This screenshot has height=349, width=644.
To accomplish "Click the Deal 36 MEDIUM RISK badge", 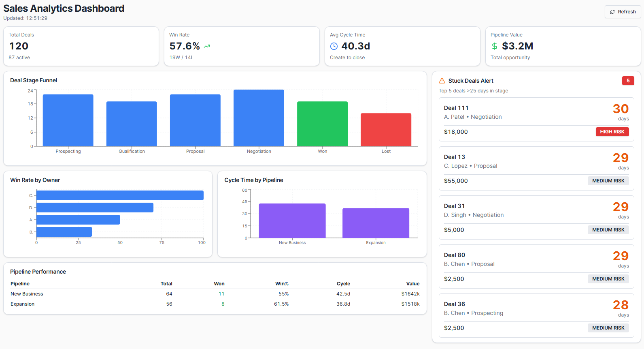I will coord(608,328).
